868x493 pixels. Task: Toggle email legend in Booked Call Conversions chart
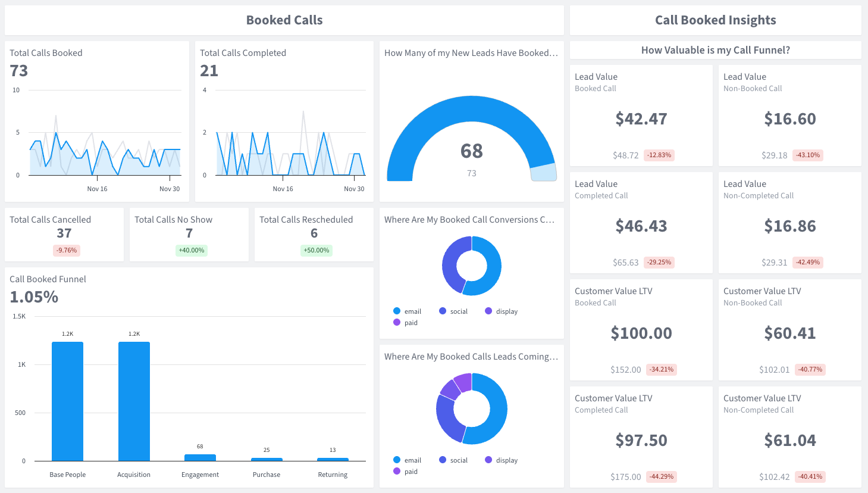(x=407, y=311)
